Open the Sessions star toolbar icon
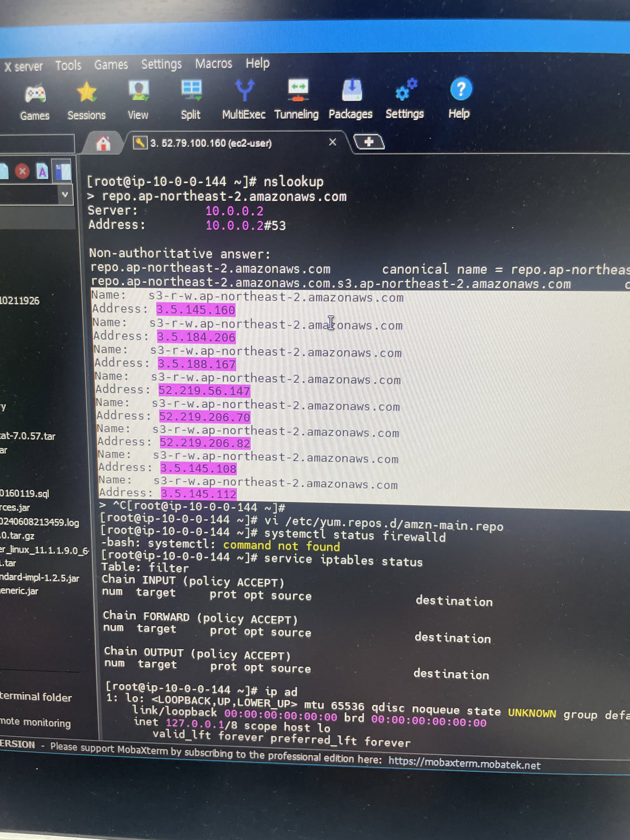This screenshot has width=630, height=840. point(86,93)
